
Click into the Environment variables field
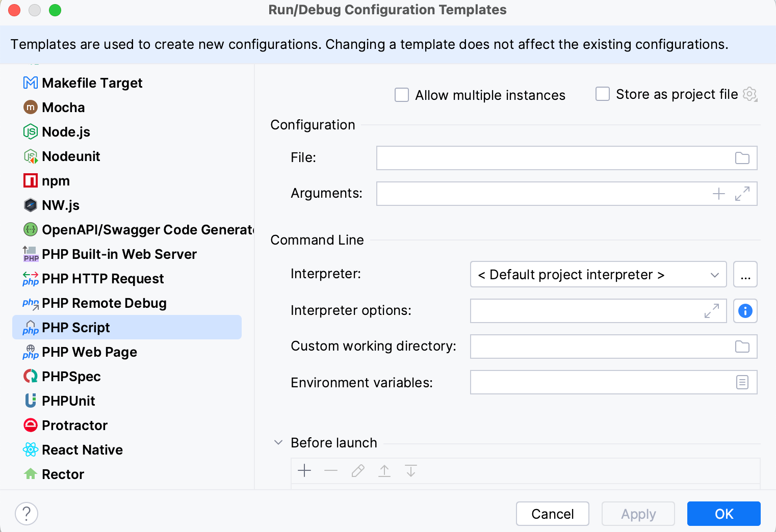(614, 382)
